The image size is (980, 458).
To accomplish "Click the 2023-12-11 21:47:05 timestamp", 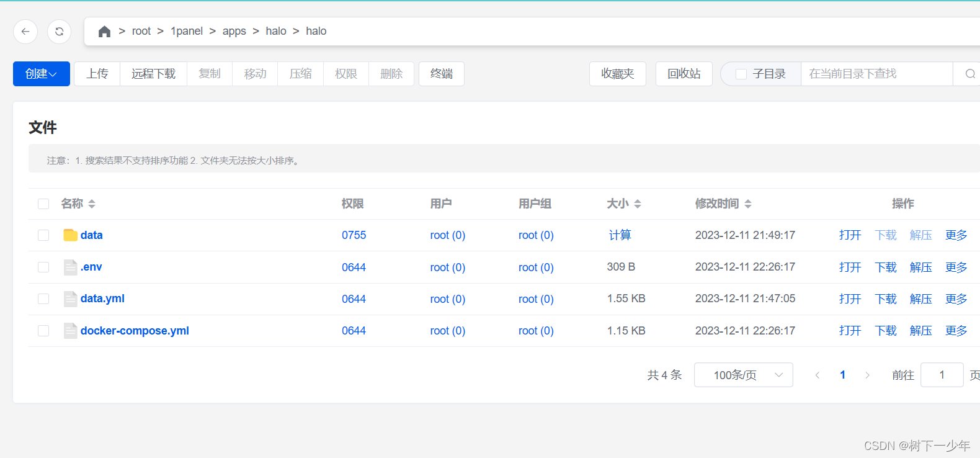I will tap(745, 299).
